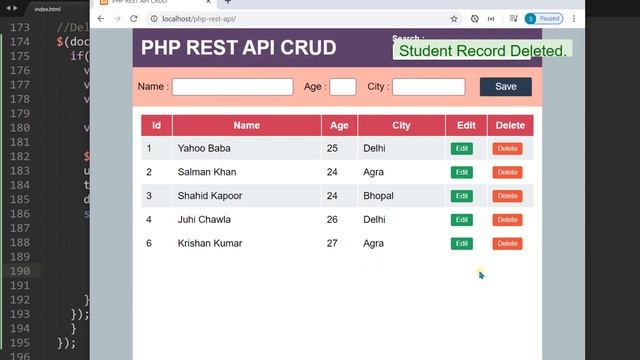Open a new browser tab

coord(228,2)
